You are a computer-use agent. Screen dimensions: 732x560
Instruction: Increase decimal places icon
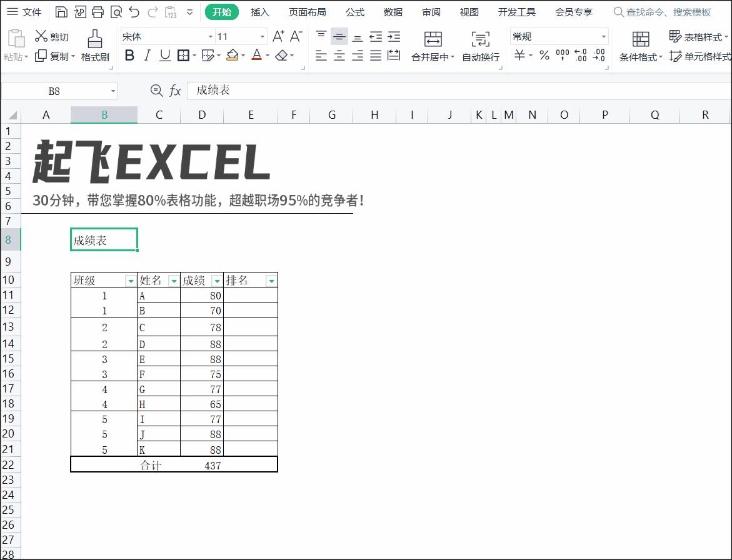(x=580, y=56)
